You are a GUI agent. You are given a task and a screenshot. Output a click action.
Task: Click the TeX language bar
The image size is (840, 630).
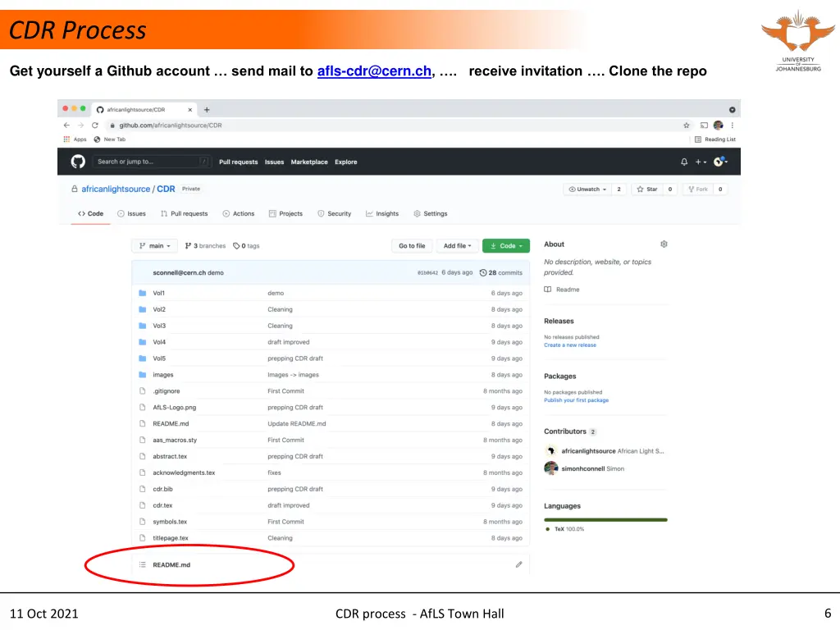pos(605,519)
